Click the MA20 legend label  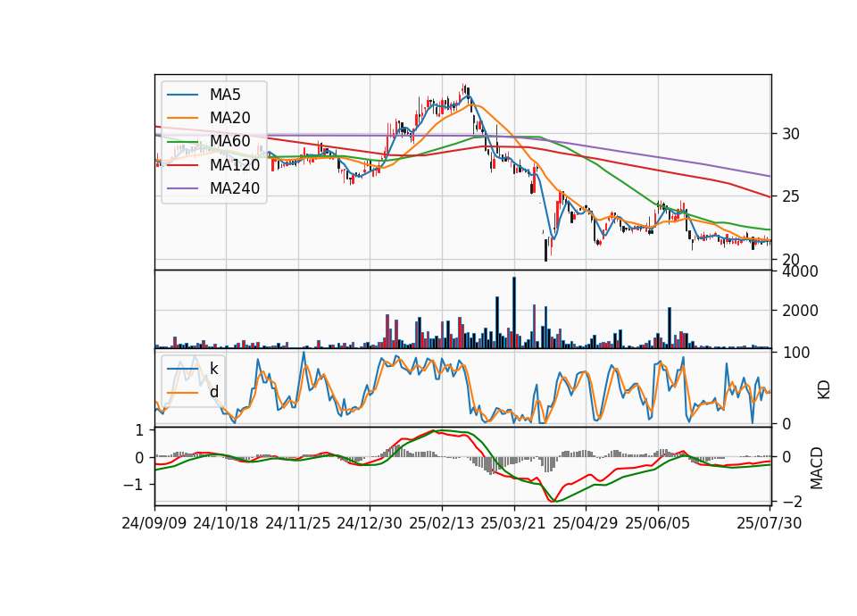(229, 118)
